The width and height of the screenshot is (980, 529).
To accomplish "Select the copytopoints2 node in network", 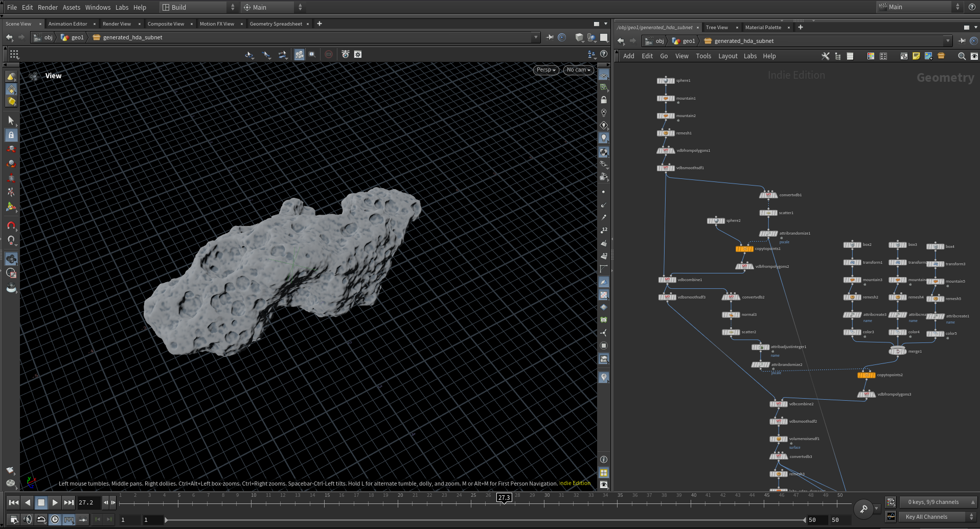I will 867,375.
